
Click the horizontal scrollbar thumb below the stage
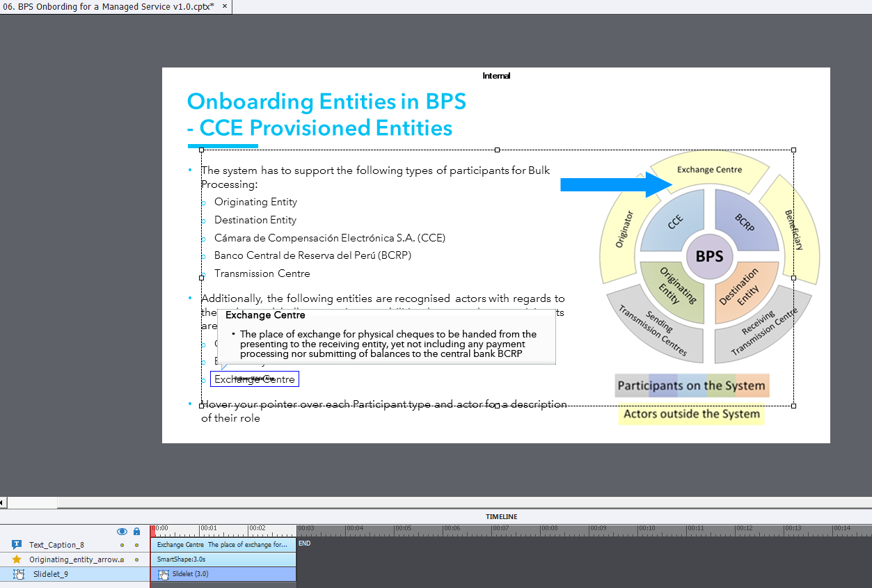31,502
